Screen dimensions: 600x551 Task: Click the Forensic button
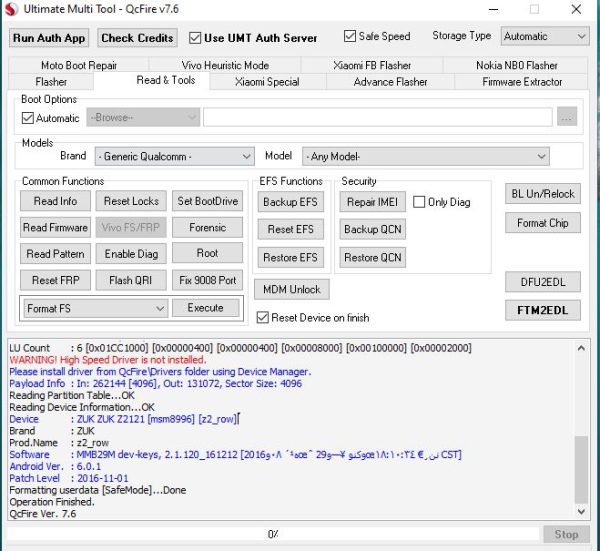(x=207, y=227)
